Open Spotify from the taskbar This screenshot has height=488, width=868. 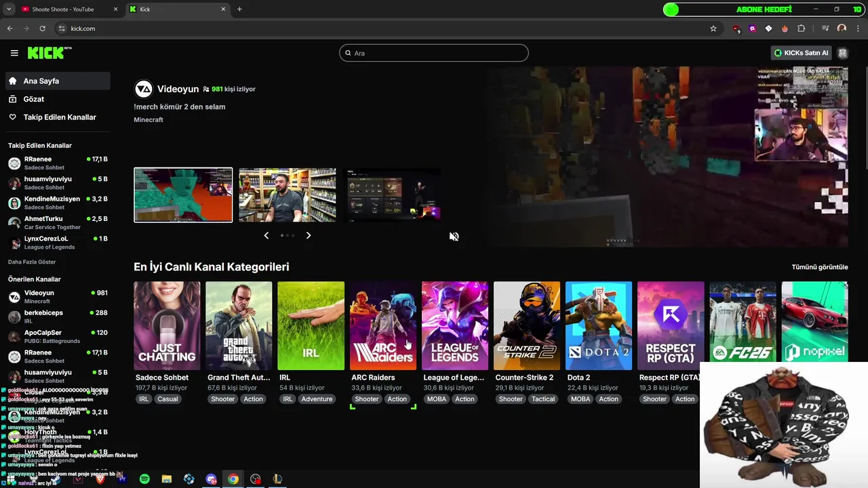144,479
